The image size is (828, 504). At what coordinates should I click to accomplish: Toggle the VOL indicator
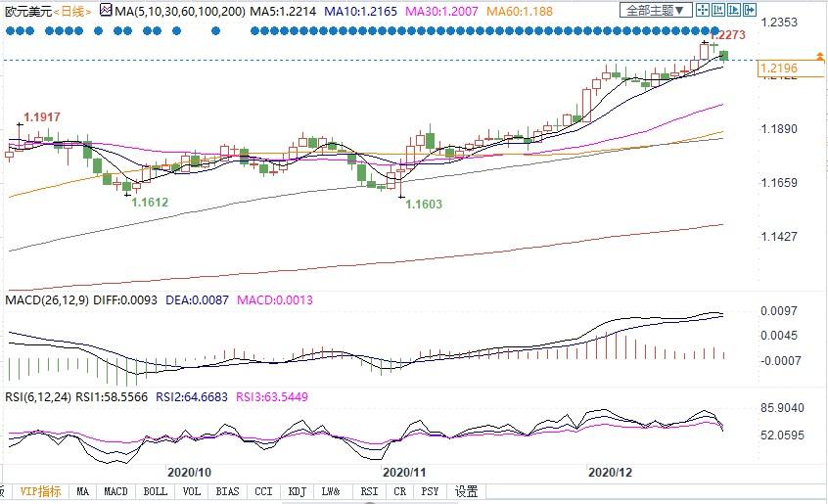coord(192,491)
